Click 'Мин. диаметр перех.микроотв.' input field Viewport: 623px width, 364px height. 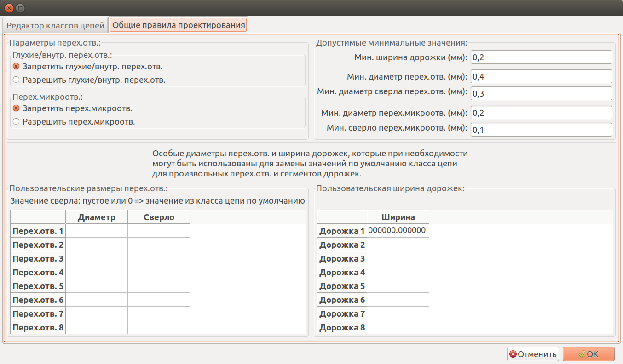point(541,113)
